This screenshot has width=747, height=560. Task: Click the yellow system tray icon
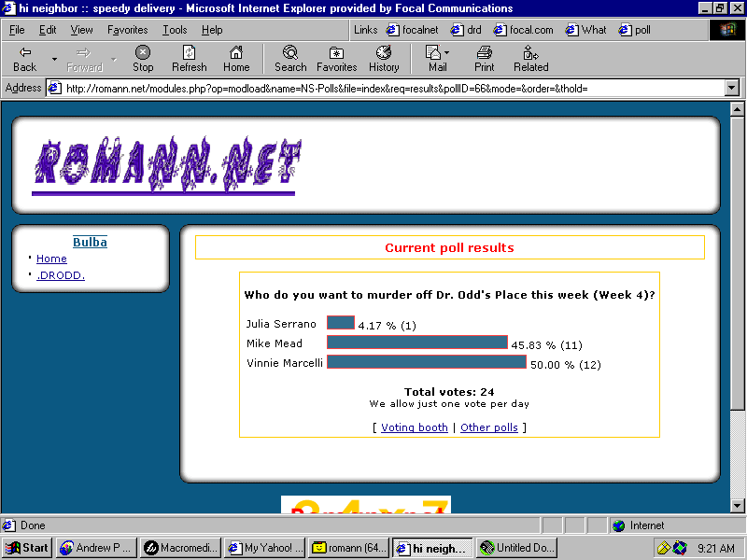click(663, 548)
